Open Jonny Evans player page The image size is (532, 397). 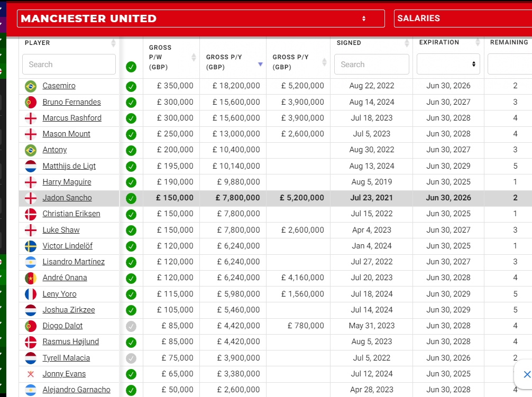click(x=64, y=374)
